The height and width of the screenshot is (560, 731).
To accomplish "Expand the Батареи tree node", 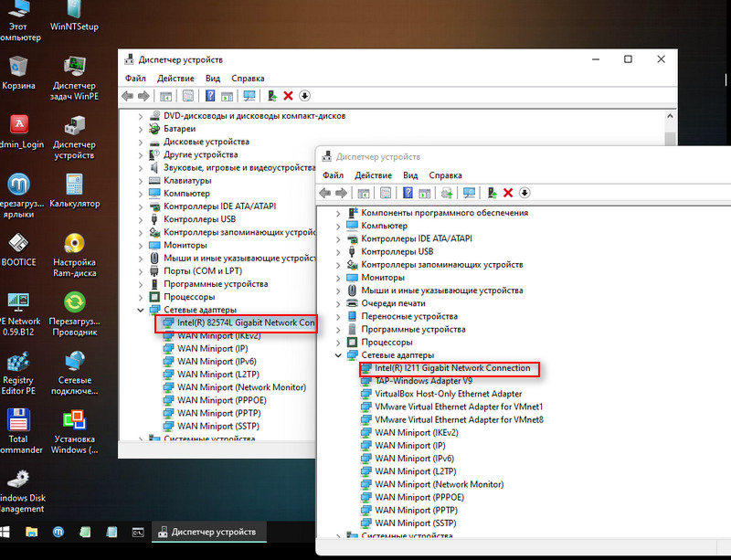I will pyautogui.click(x=140, y=130).
